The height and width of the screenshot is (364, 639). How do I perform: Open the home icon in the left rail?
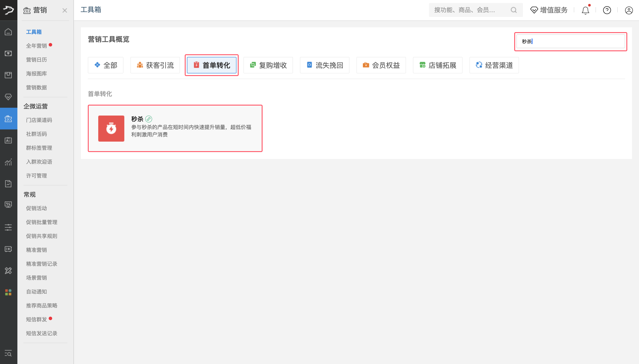tap(8, 32)
